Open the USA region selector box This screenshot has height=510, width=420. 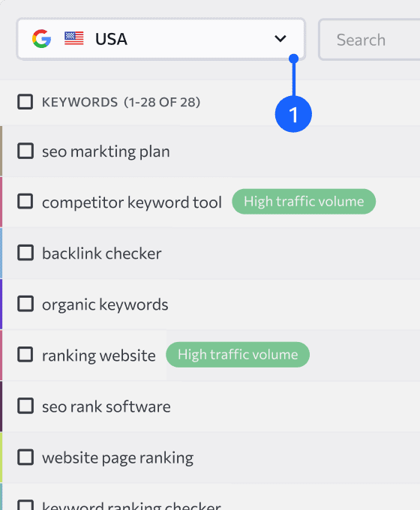[x=160, y=39]
